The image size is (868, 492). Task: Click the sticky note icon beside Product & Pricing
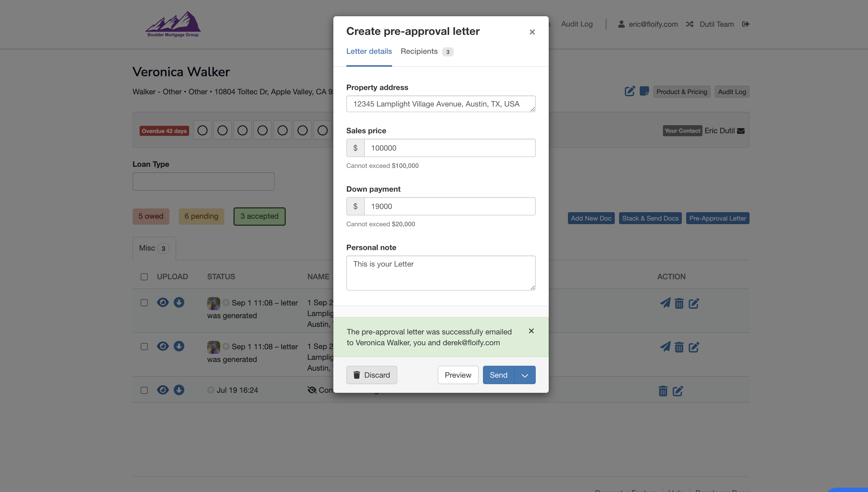point(644,91)
